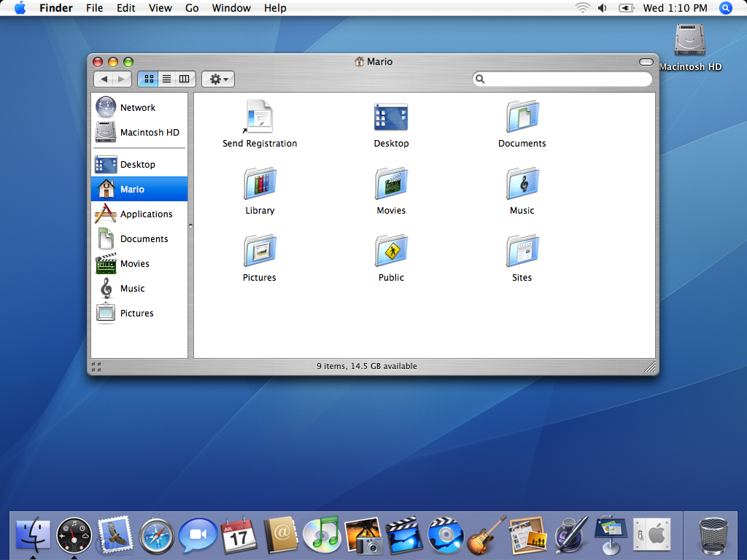This screenshot has width=747, height=560.
Task: Go back with the toolbar back arrow
Action: click(104, 79)
